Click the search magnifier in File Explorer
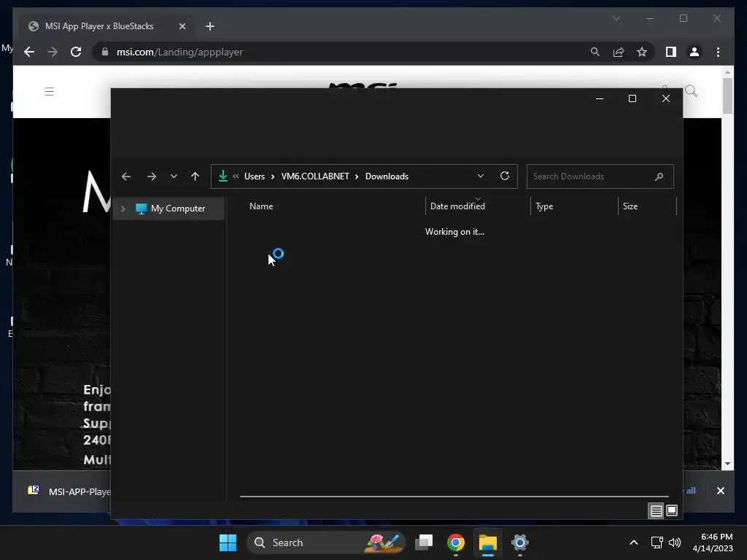The width and height of the screenshot is (747, 560). click(x=659, y=176)
